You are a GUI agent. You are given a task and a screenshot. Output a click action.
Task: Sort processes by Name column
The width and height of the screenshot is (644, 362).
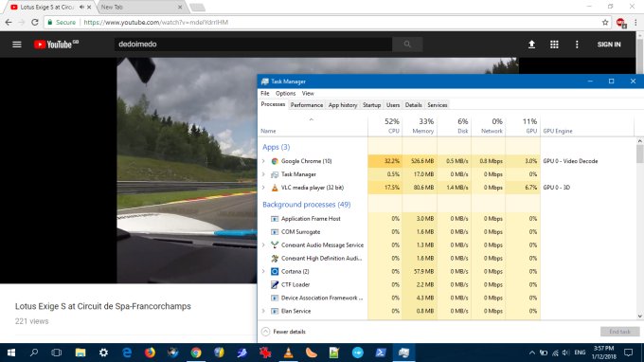click(x=313, y=126)
